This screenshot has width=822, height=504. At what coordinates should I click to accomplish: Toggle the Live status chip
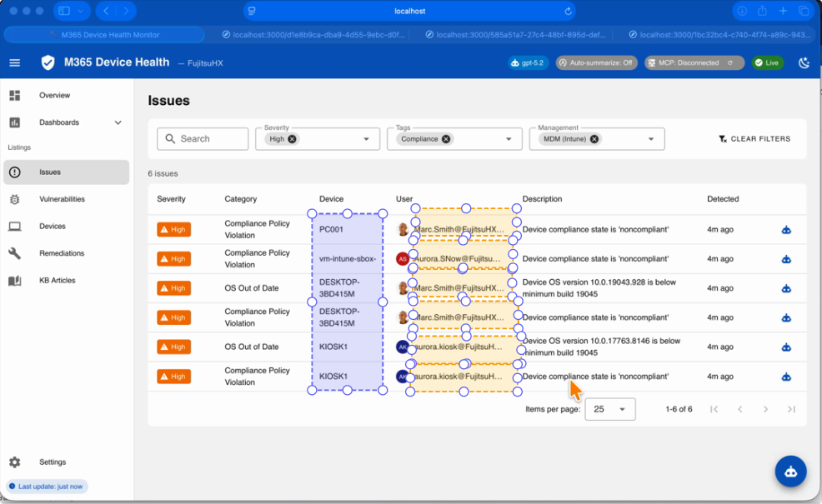[766, 62]
